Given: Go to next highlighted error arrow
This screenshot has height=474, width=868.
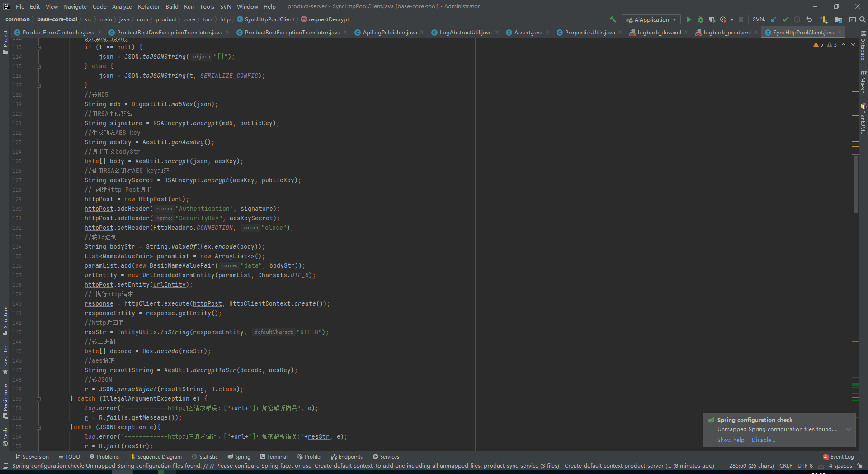Looking at the screenshot, I should tap(853, 44).
